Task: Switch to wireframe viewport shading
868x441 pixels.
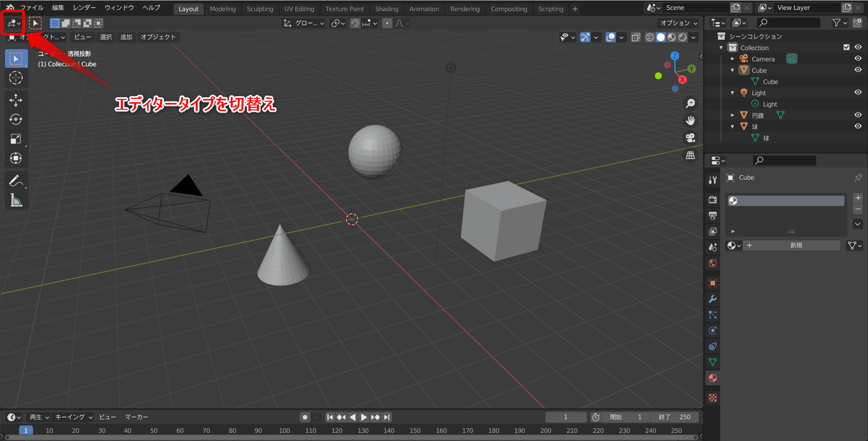Action: click(649, 37)
